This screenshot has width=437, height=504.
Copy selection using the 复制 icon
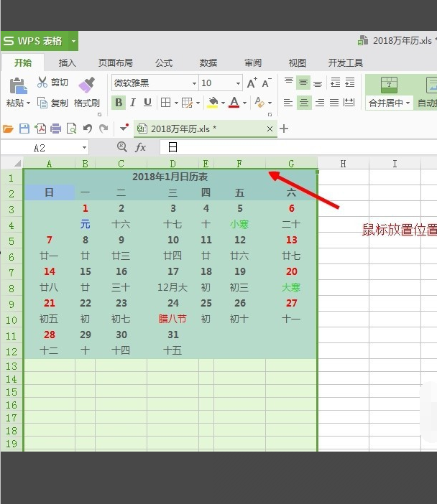click(42, 103)
